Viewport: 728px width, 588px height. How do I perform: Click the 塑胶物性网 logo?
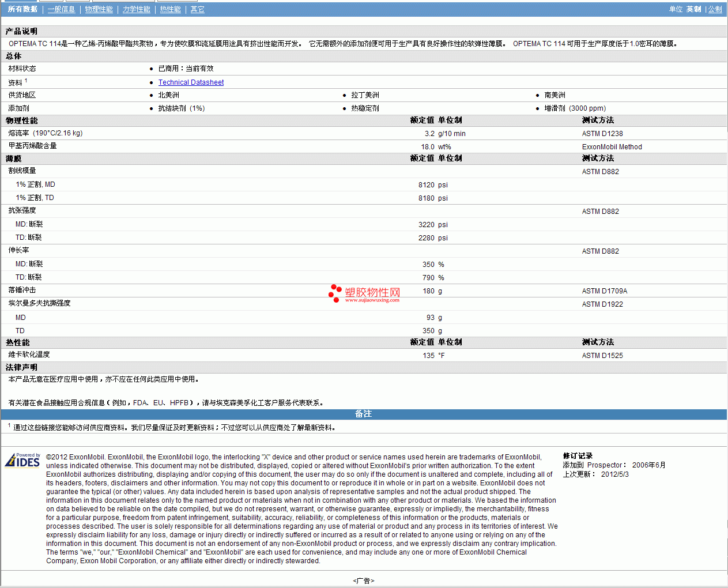[x=364, y=293]
